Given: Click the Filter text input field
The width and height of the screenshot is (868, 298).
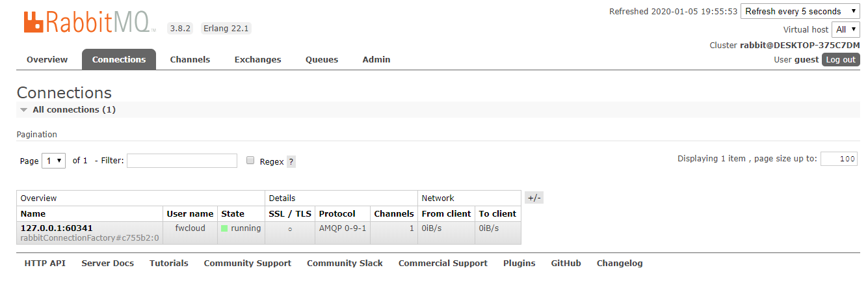Looking at the screenshot, I should [x=182, y=161].
